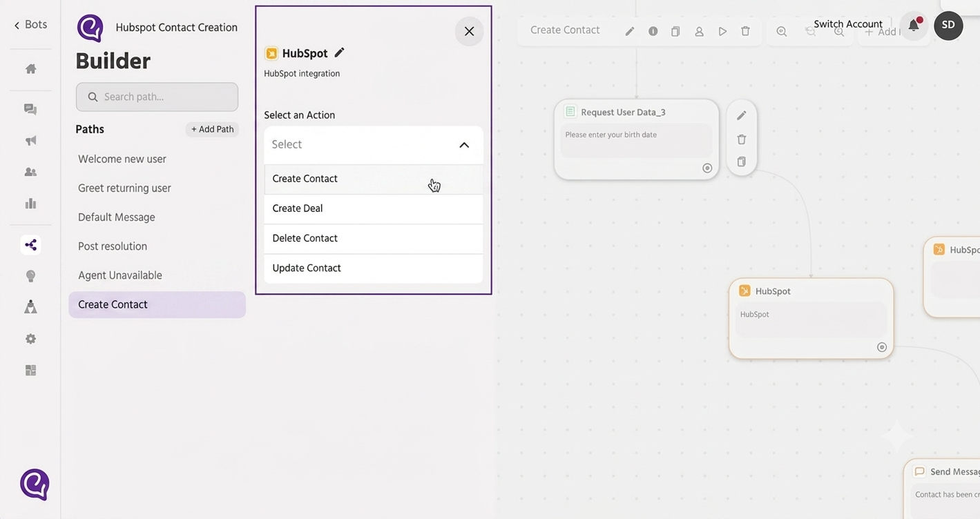Duplicate the Request User Data_3 node via copy icon
Viewport: 980px width, 519px height.
click(741, 162)
